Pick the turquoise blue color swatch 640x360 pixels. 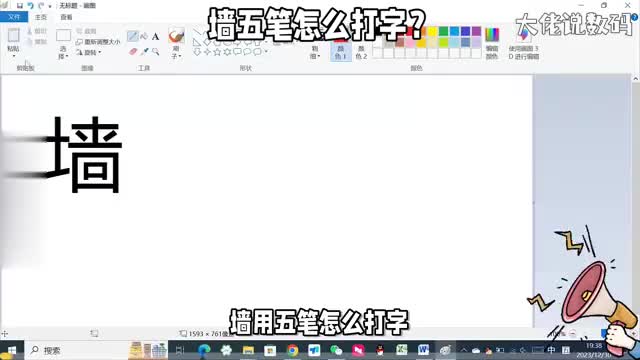pyautogui.click(x=454, y=31)
